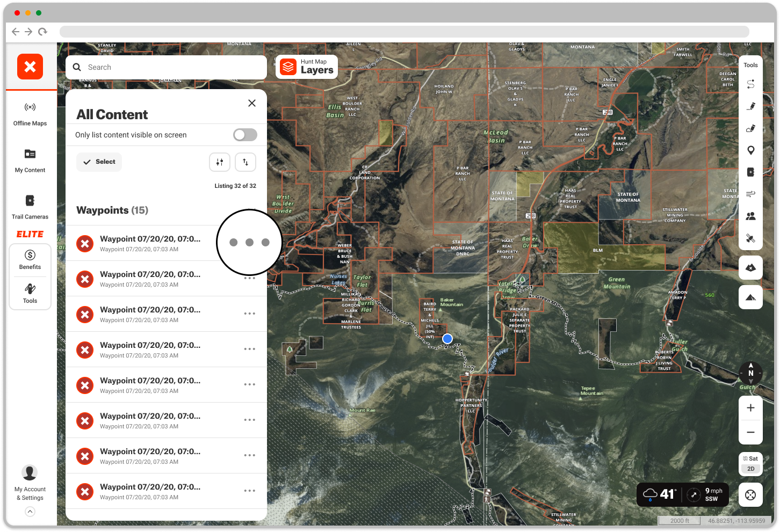This screenshot has width=780, height=532.
Task: Click the ELITE label in sidebar
Action: click(x=30, y=234)
